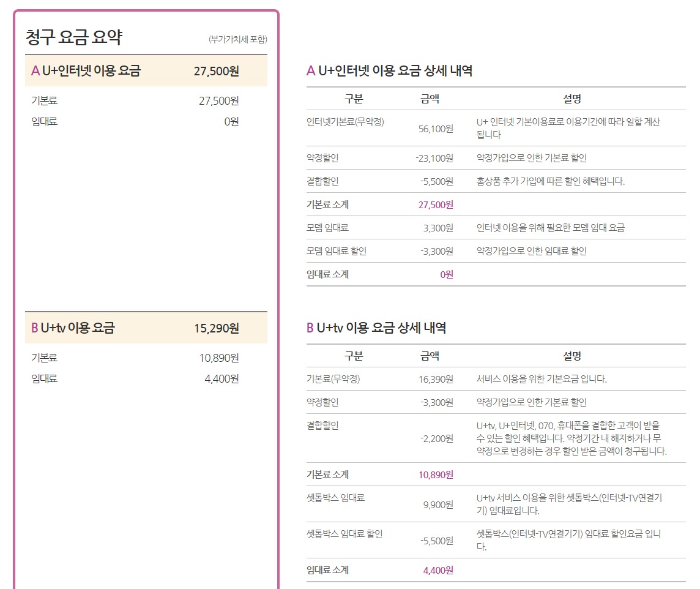700x589 pixels.
Task: Select 10,890원 in the B summary 기본료 row
Action: coord(219,358)
